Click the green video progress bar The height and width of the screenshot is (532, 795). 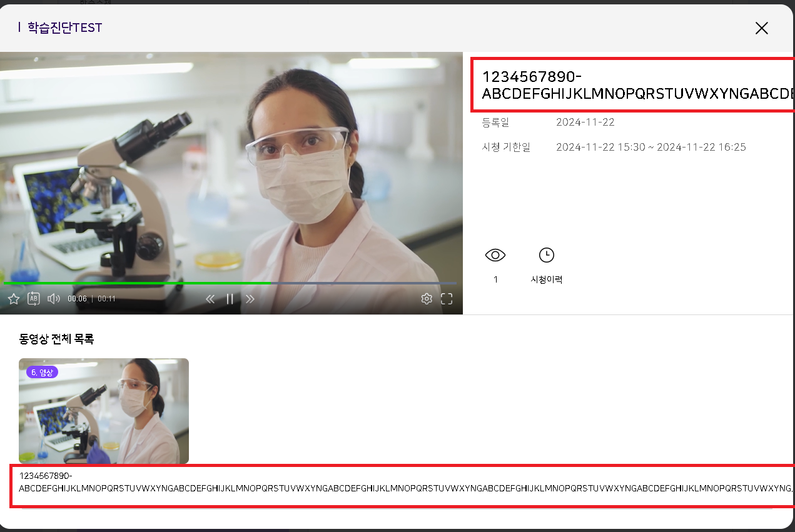click(138, 283)
